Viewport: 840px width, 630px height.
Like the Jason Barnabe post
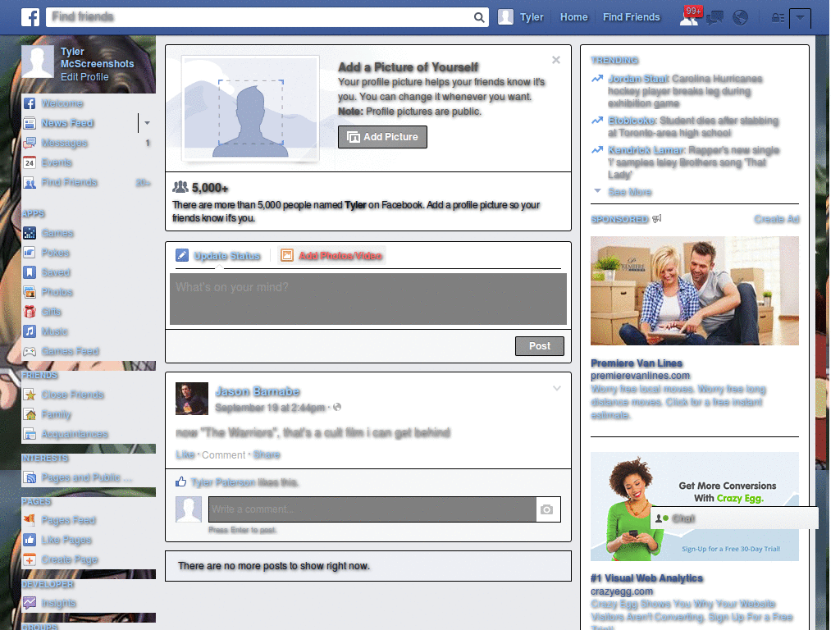click(185, 454)
